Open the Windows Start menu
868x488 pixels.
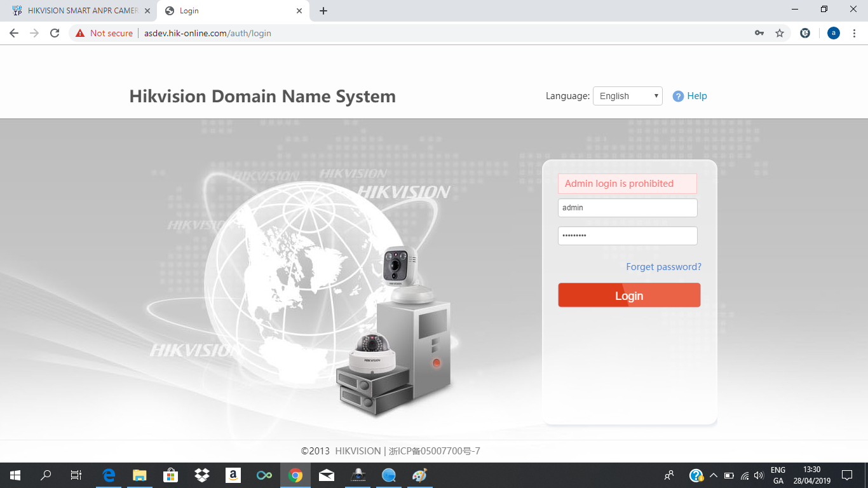pyautogui.click(x=15, y=475)
